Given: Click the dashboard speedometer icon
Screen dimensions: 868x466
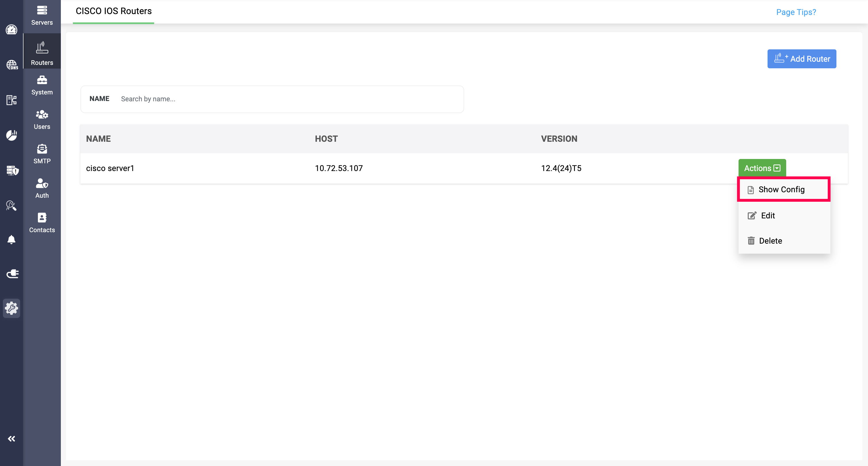Looking at the screenshot, I should pyautogui.click(x=11, y=30).
